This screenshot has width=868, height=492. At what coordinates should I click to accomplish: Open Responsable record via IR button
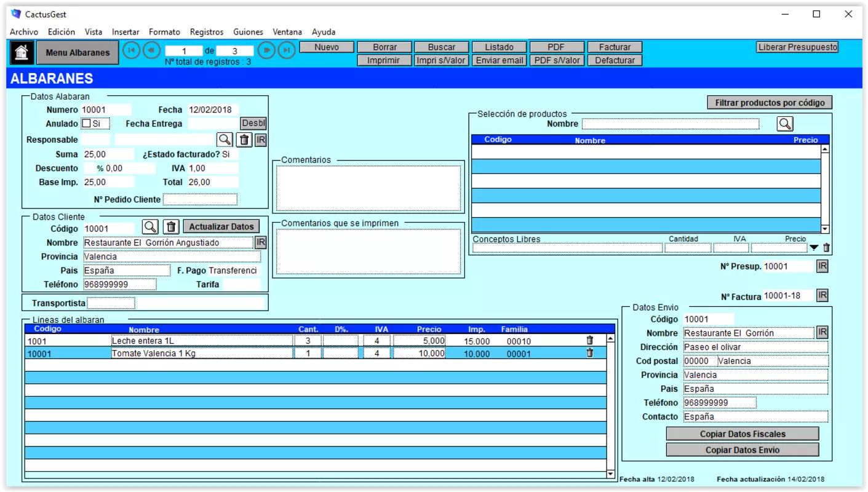(x=261, y=140)
